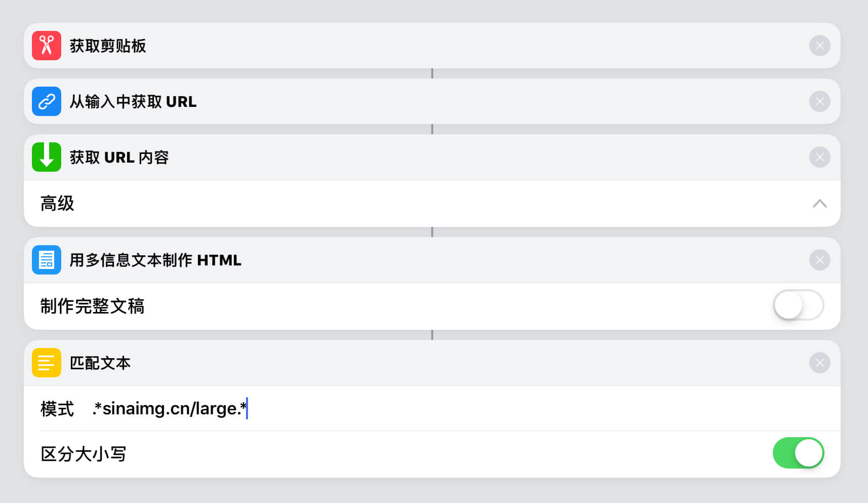Turn off the 区分大小写 switch
Screen dimensions: 868x503
[798, 453]
